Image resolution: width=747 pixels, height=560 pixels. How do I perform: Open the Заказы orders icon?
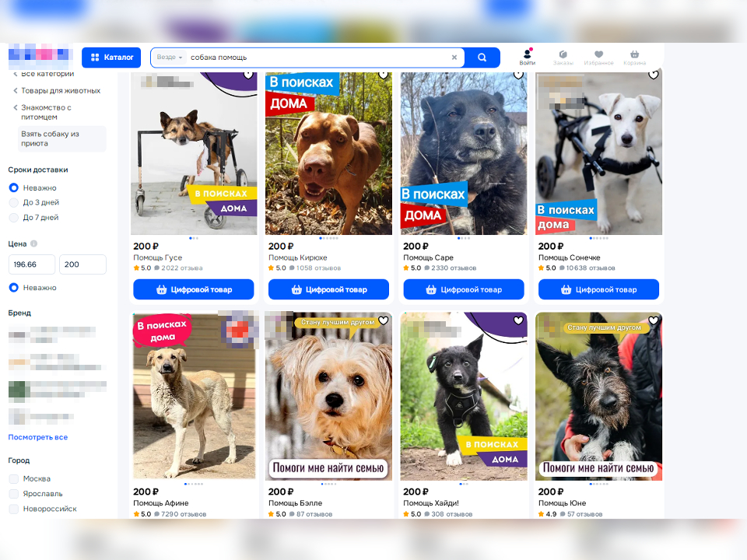563,57
